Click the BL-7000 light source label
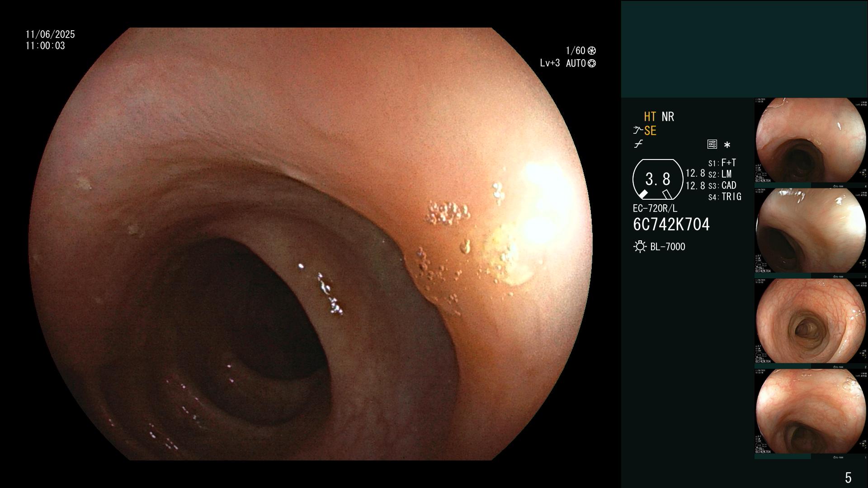 point(668,247)
